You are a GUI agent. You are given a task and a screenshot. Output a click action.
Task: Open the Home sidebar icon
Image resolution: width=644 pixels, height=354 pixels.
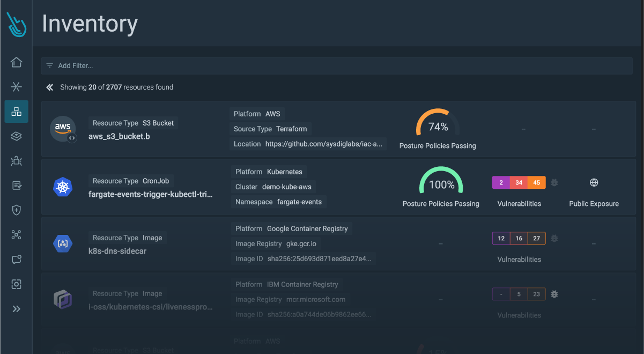[16, 62]
